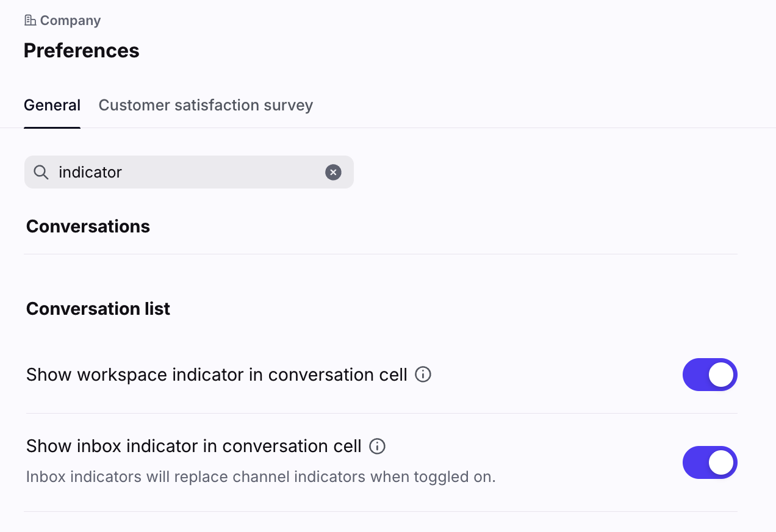Click "Show workspace indicator in conversation cell" label

(x=217, y=375)
